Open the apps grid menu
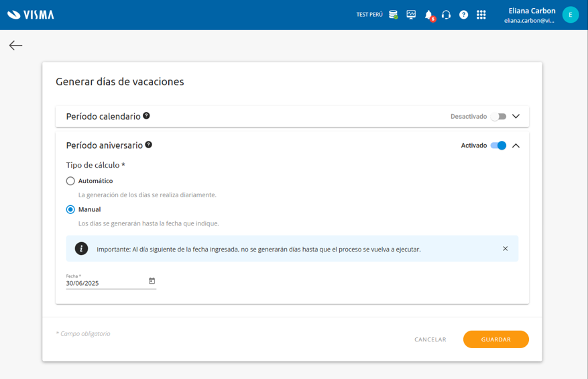 pyautogui.click(x=481, y=15)
